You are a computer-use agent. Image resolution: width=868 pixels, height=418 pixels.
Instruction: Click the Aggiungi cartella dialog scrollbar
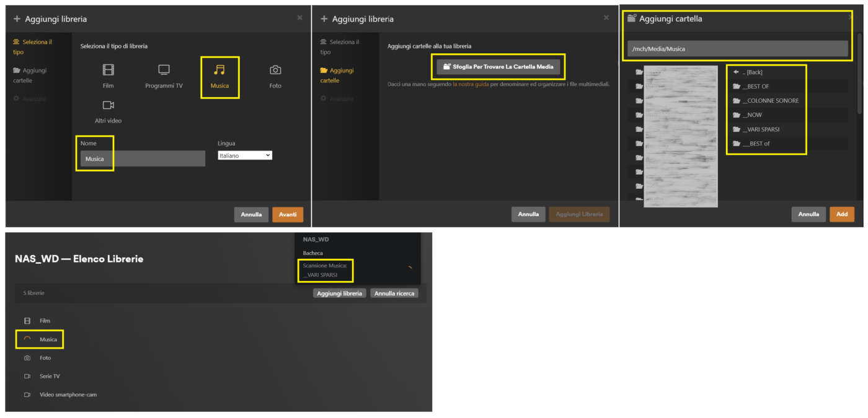tap(860, 73)
